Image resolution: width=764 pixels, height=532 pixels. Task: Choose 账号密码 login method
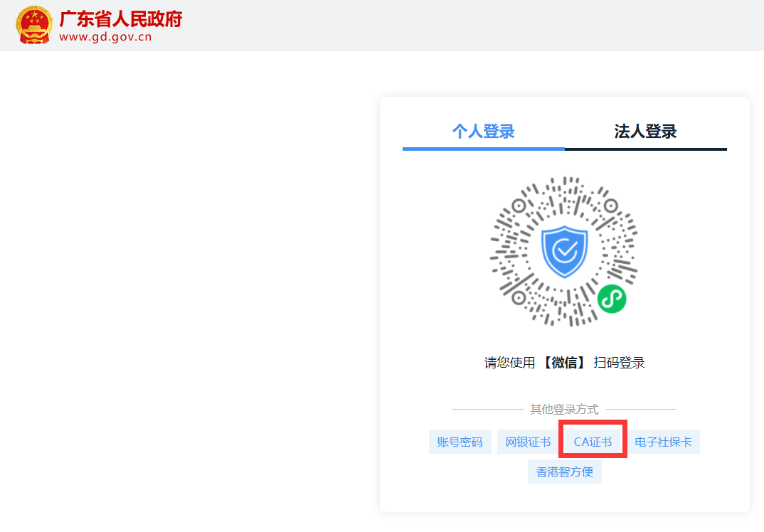(x=460, y=442)
